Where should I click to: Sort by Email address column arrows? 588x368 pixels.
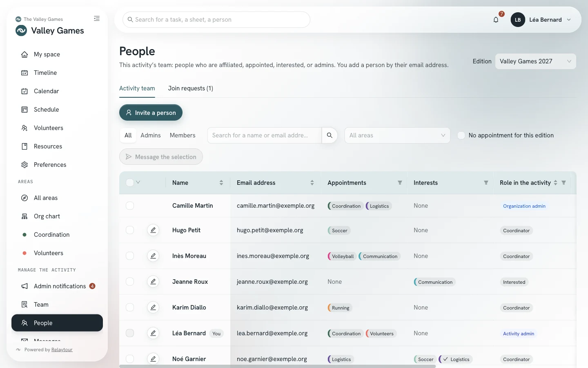click(x=312, y=183)
